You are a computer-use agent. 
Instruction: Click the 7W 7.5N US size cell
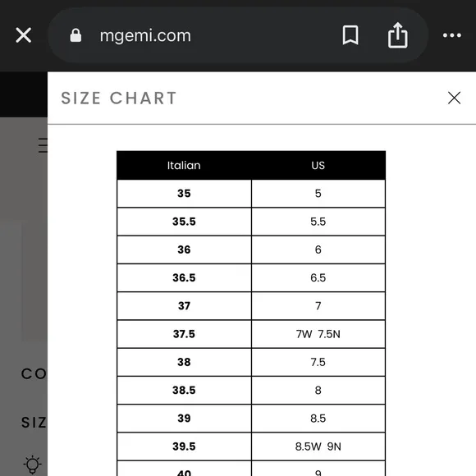318,334
